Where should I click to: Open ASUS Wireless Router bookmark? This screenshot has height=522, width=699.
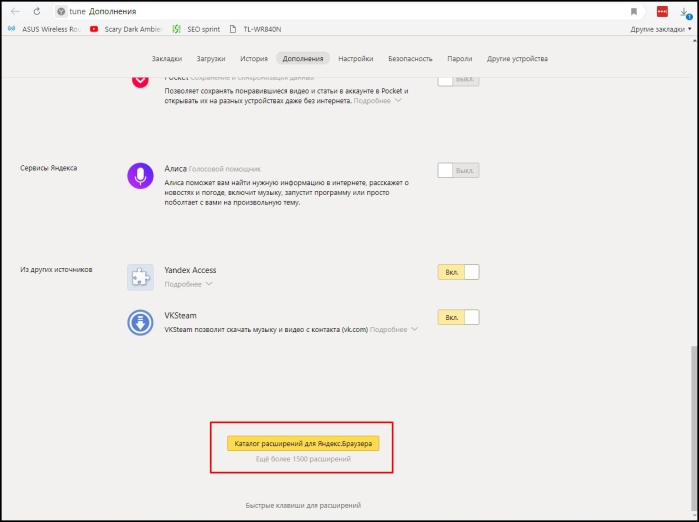(45, 29)
